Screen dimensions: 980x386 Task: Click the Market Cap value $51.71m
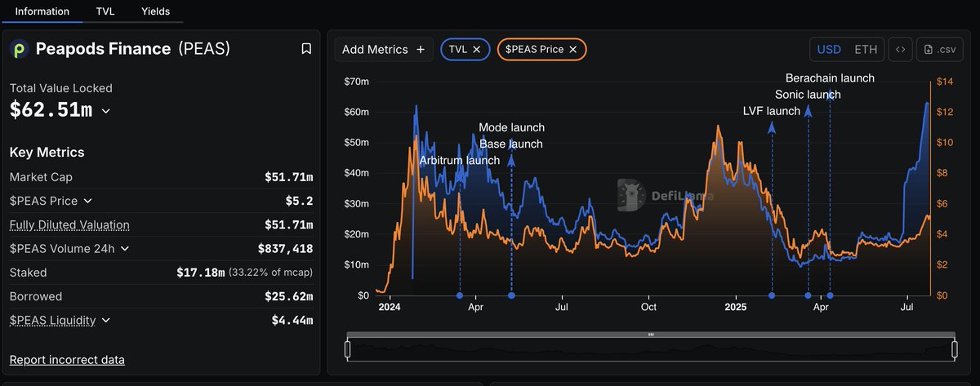(x=288, y=177)
